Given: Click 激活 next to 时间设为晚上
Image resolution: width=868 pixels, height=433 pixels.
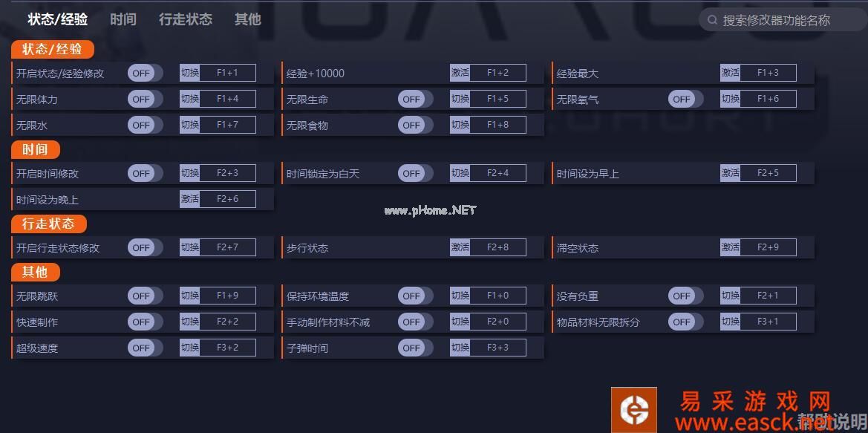Looking at the screenshot, I should coord(190,199).
